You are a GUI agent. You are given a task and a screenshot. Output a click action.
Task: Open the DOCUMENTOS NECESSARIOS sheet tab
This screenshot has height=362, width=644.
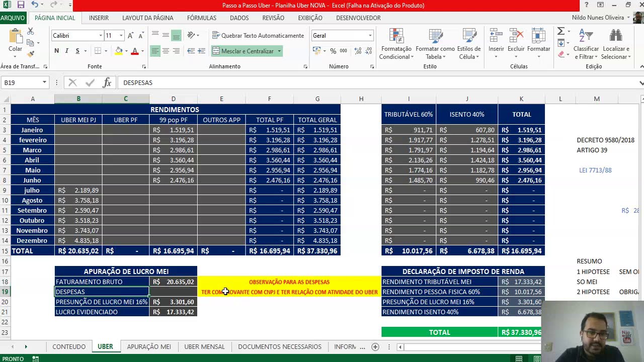pyautogui.click(x=280, y=346)
